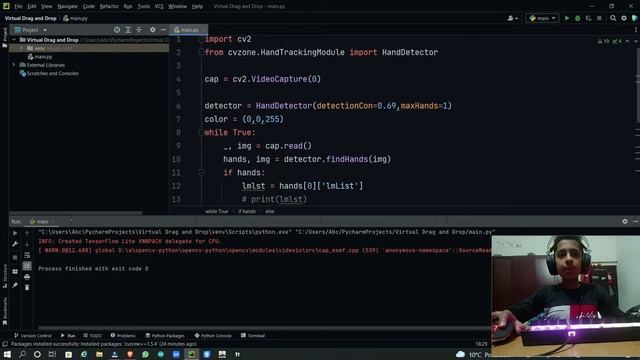Open the Edit menu

click(32, 7)
